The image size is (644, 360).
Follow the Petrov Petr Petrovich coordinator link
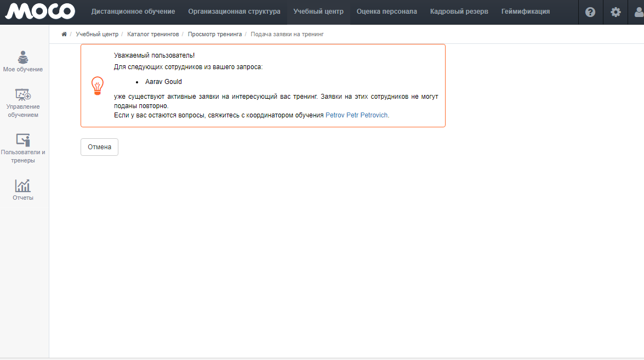(x=357, y=116)
